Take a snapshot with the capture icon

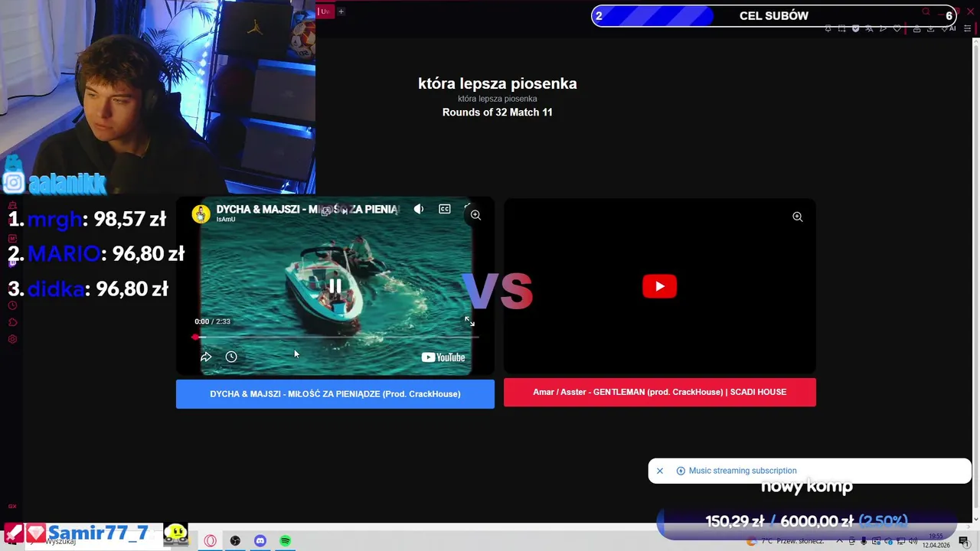pyautogui.click(x=841, y=28)
